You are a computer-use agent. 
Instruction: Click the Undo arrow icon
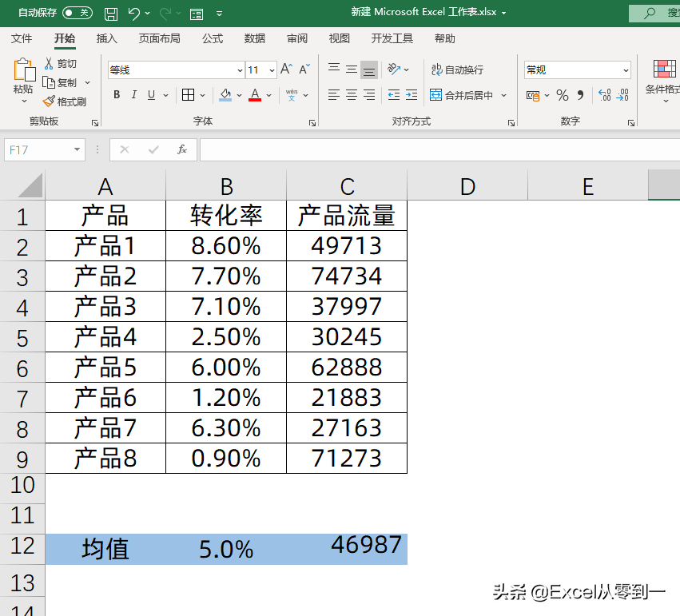[x=134, y=14]
